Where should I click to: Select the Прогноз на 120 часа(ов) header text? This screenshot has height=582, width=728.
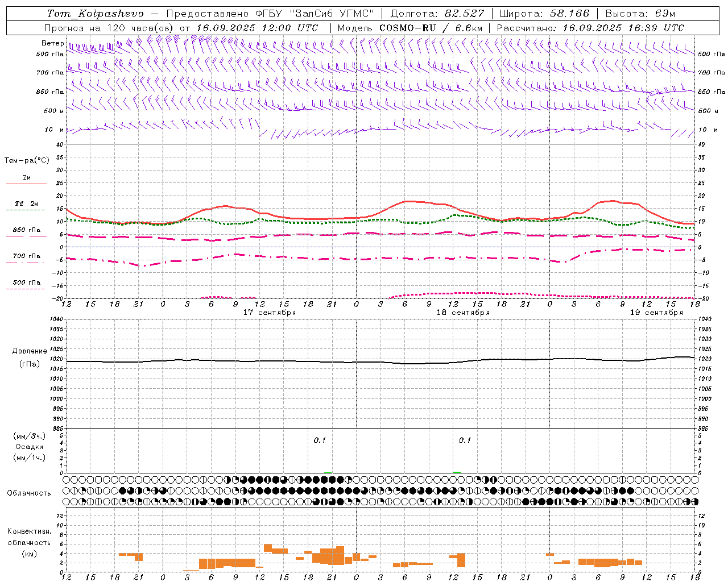click(x=110, y=28)
